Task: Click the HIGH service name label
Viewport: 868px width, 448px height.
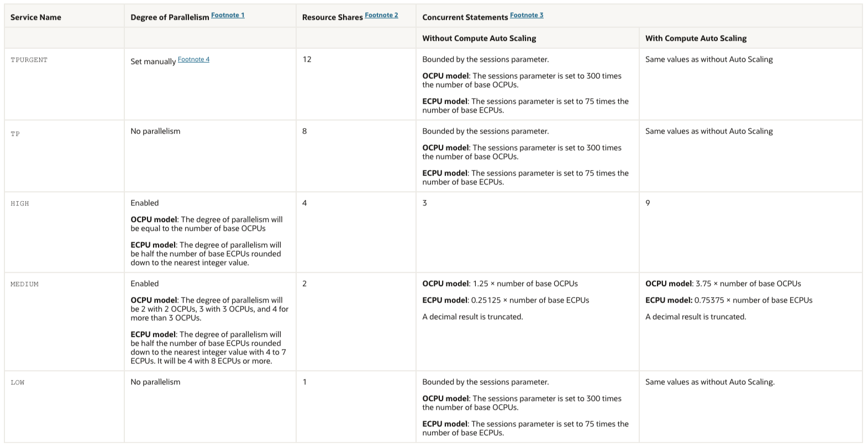Action: [x=20, y=203]
